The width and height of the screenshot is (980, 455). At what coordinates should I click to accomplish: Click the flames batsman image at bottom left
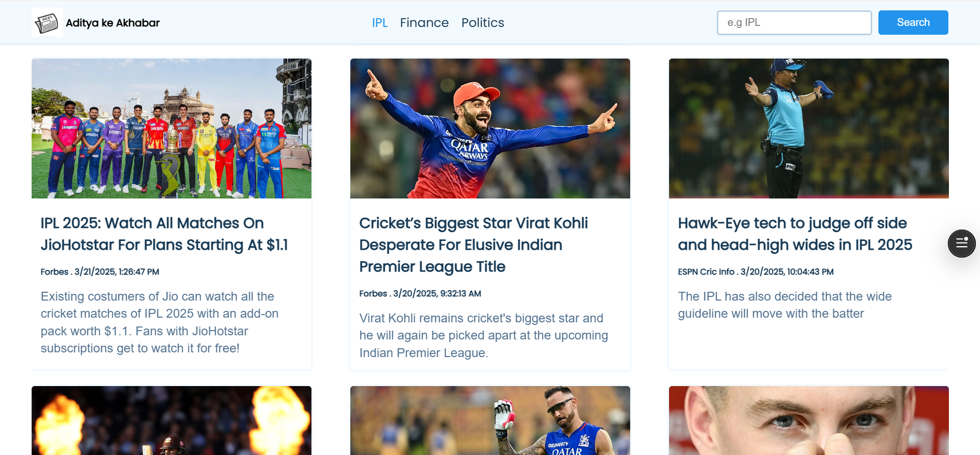172,420
